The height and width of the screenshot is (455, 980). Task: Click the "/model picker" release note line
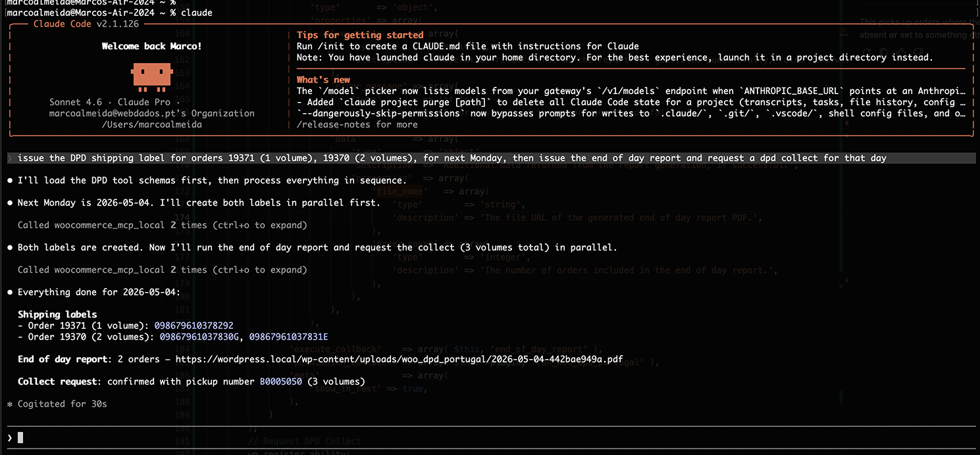pyautogui.click(x=631, y=91)
